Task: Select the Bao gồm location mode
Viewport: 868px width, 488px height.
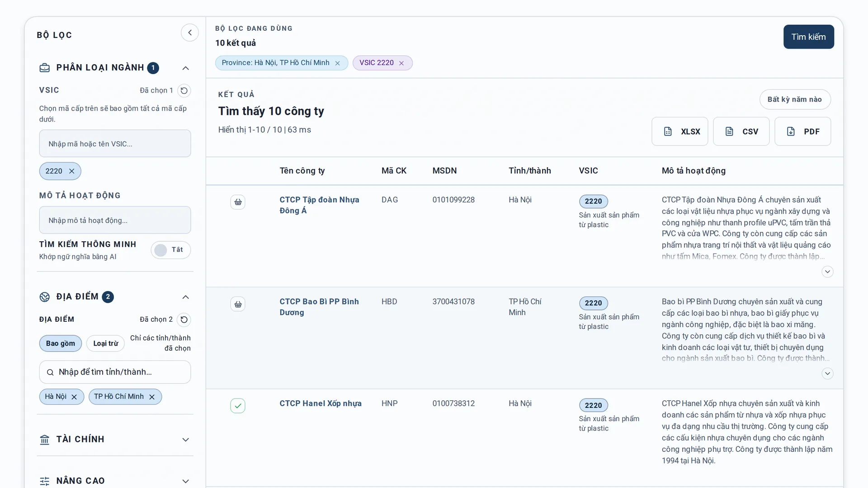Action: point(61,343)
